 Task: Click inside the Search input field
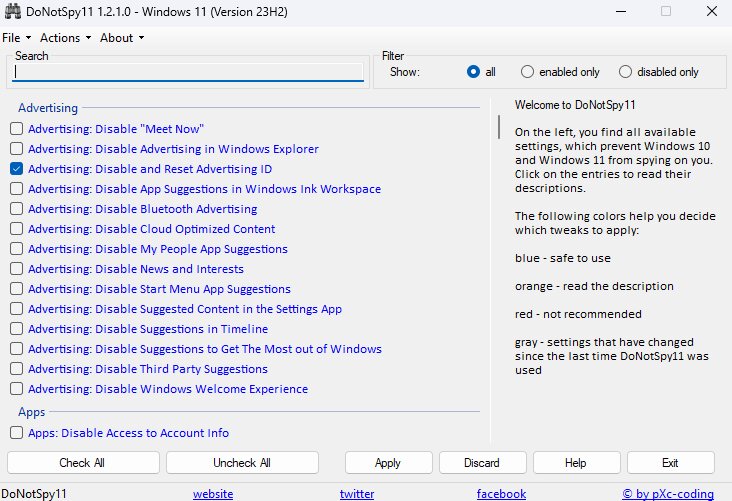[x=188, y=72]
